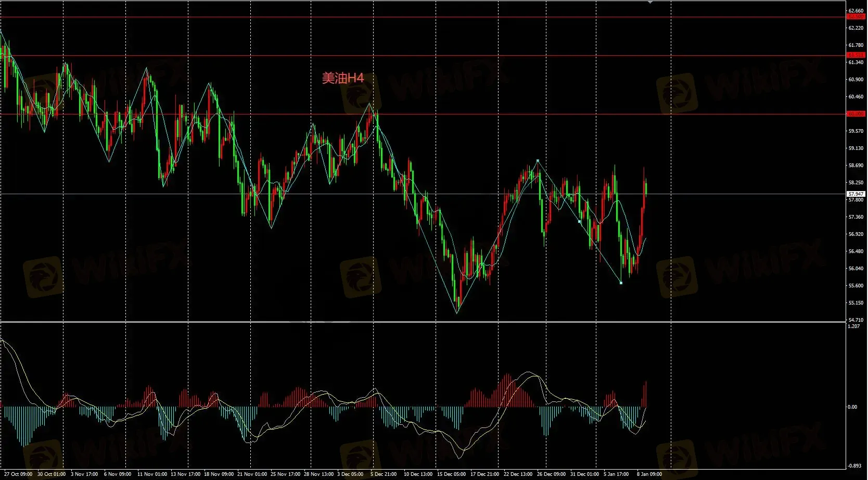The image size is (868, 480).
Task: Click the chart shift triangle marker at top
Action: pyautogui.click(x=650, y=2)
